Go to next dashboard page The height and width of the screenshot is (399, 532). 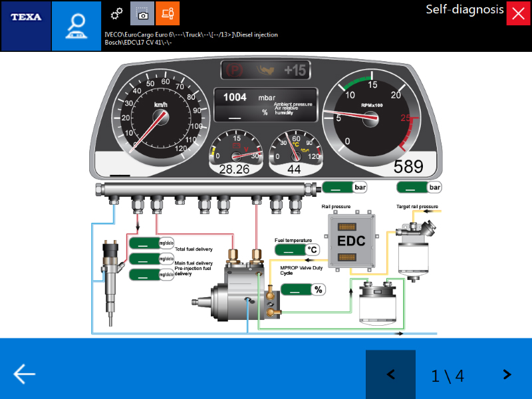coord(507,374)
